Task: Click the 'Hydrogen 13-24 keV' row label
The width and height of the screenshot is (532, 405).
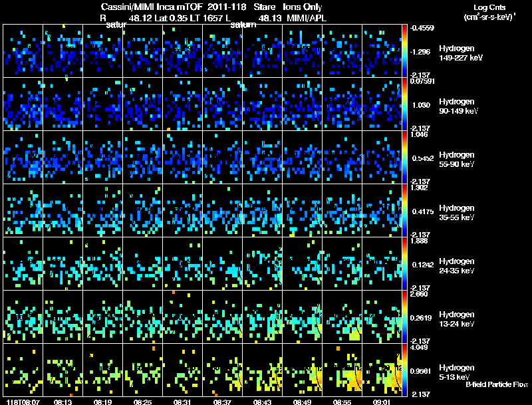Action: click(x=457, y=319)
